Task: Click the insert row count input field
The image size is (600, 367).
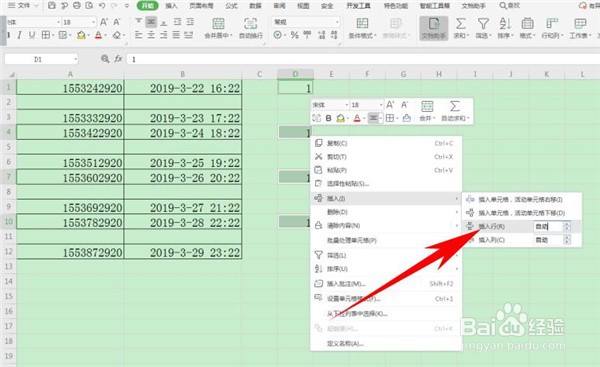Action: click(548, 227)
